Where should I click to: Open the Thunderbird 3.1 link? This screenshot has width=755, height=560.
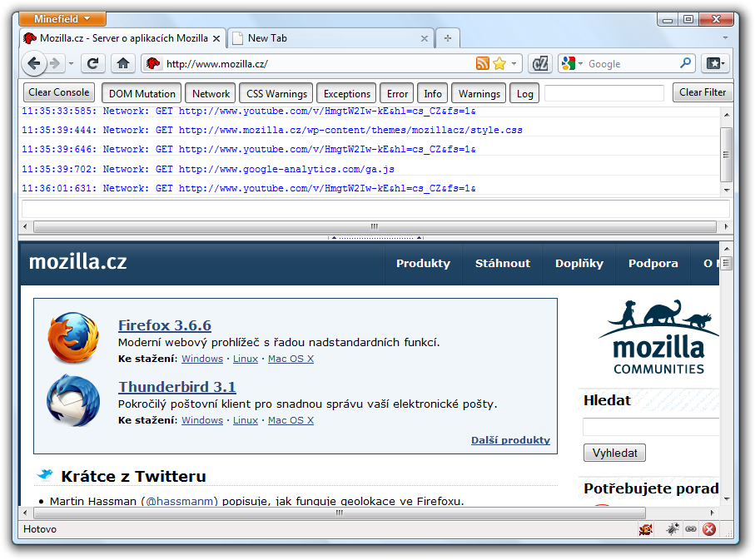pos(177,387)
